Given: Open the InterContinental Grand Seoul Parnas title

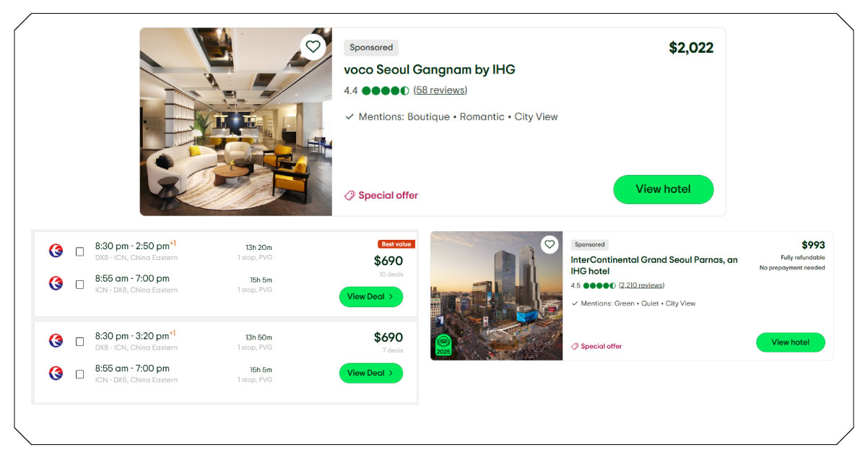Looking at the screenshot, I should pos(654,265).
